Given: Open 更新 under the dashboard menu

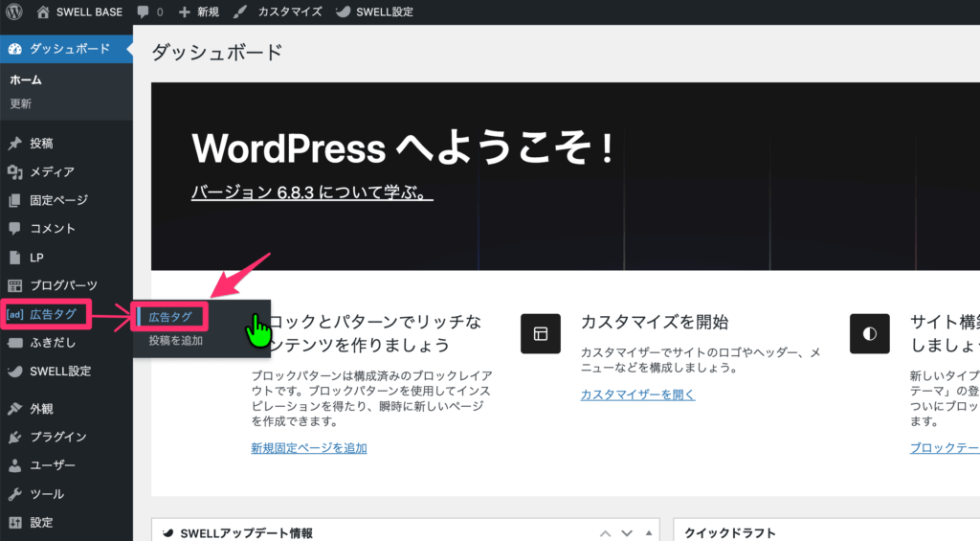Looking at the screenshot, I should [x=21, y=103].
